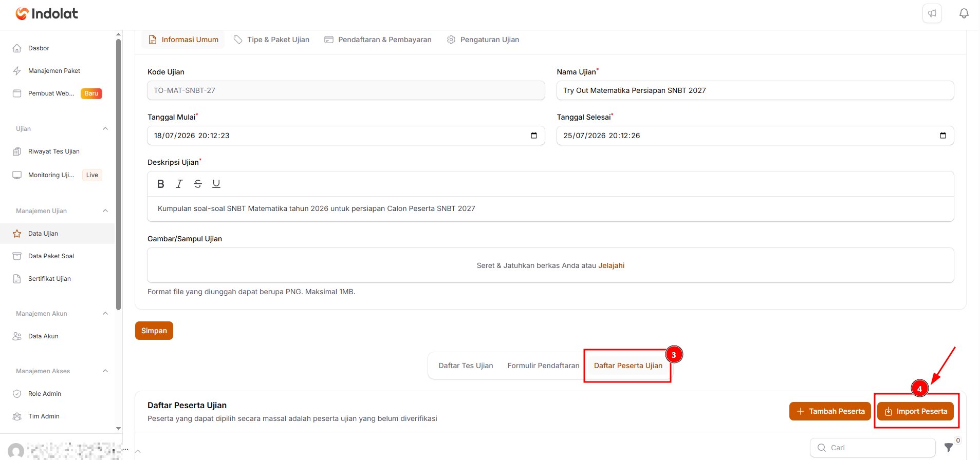Screen dimensions: 980x460
Task: Click the Import Peserta button
Action: [915, 411]
